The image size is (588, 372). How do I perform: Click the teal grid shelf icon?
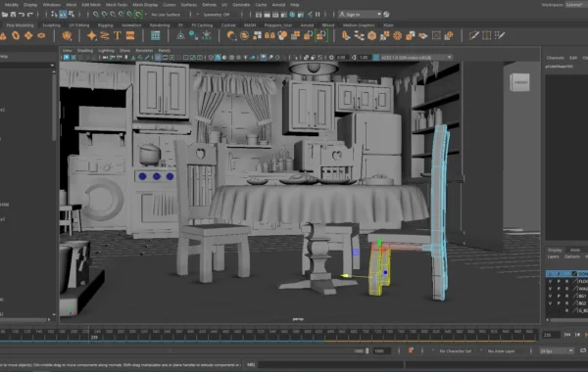(x=155, y=35)
